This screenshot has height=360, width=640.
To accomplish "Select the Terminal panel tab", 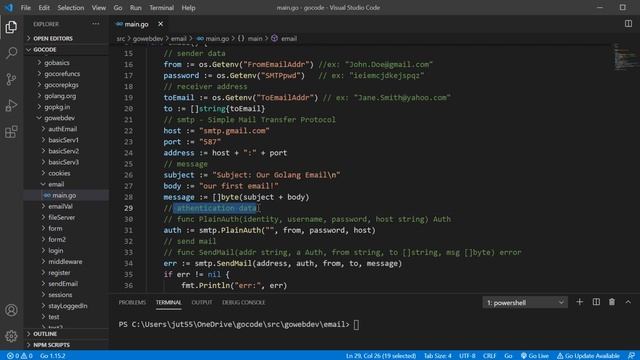I will click(x=168, y=302).
